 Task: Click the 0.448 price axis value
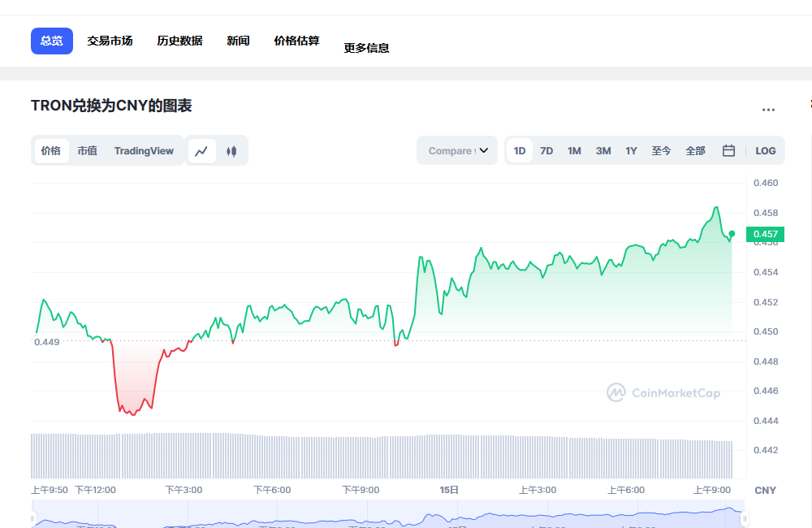coord(766,361)
